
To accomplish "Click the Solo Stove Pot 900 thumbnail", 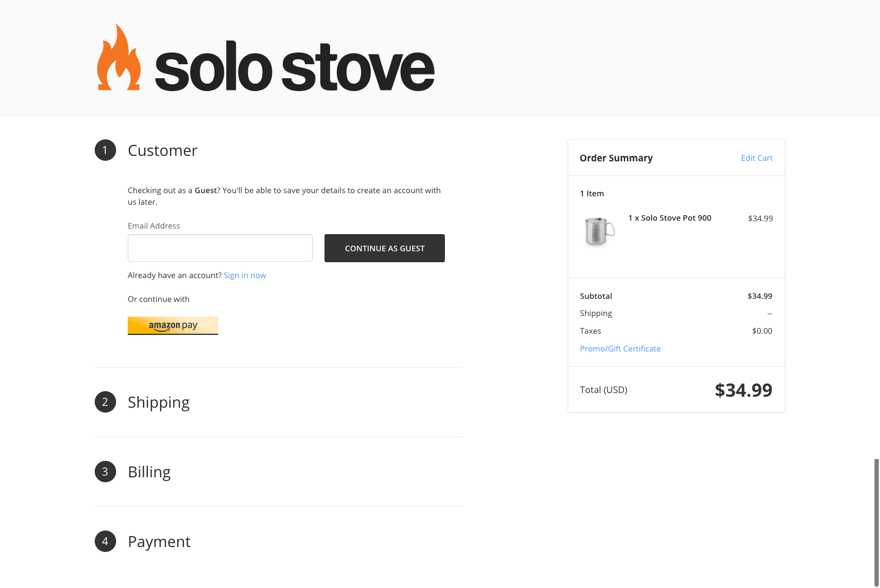I will [599, 231].
